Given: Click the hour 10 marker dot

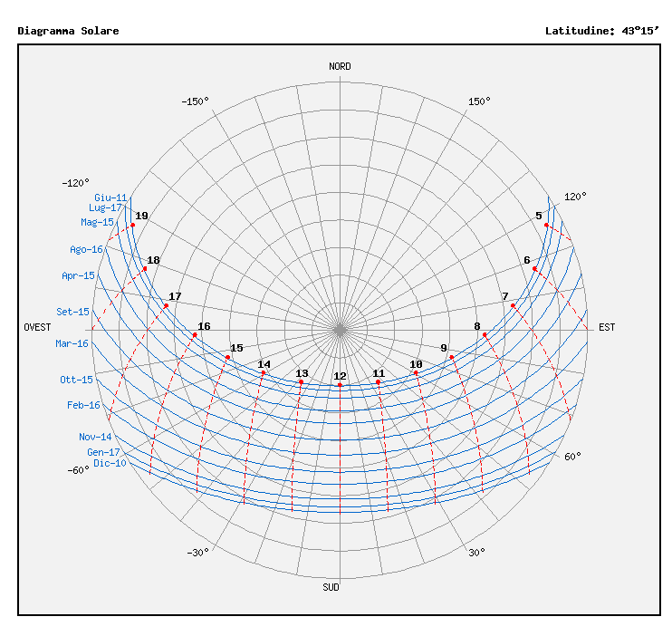Looking at the screenshot, I should [x=416, y=373].
